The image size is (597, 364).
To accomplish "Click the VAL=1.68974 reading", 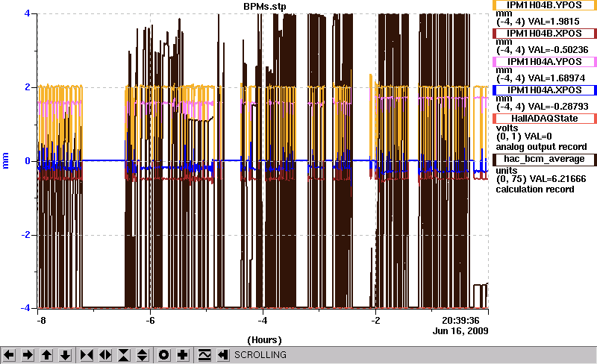I will click(x=557, y=78).
